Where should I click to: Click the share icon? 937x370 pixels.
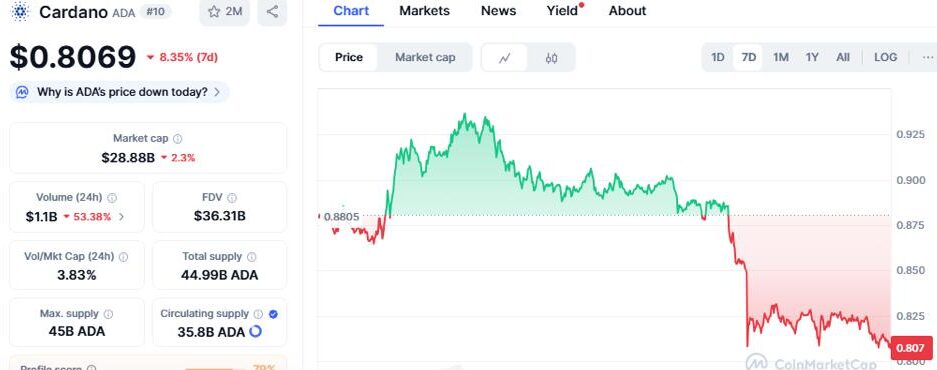click(272, 11)
